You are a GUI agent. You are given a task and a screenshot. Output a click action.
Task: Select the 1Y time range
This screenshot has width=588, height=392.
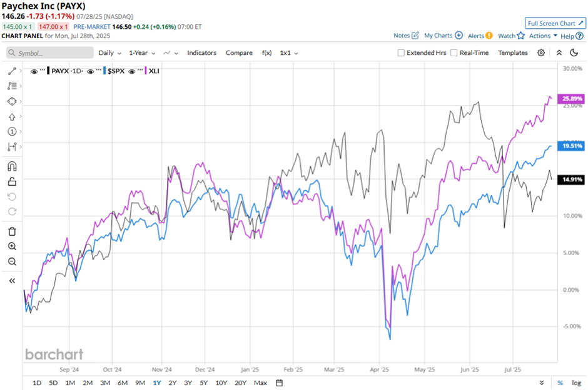pyautogui.click(x=157, y=383)
